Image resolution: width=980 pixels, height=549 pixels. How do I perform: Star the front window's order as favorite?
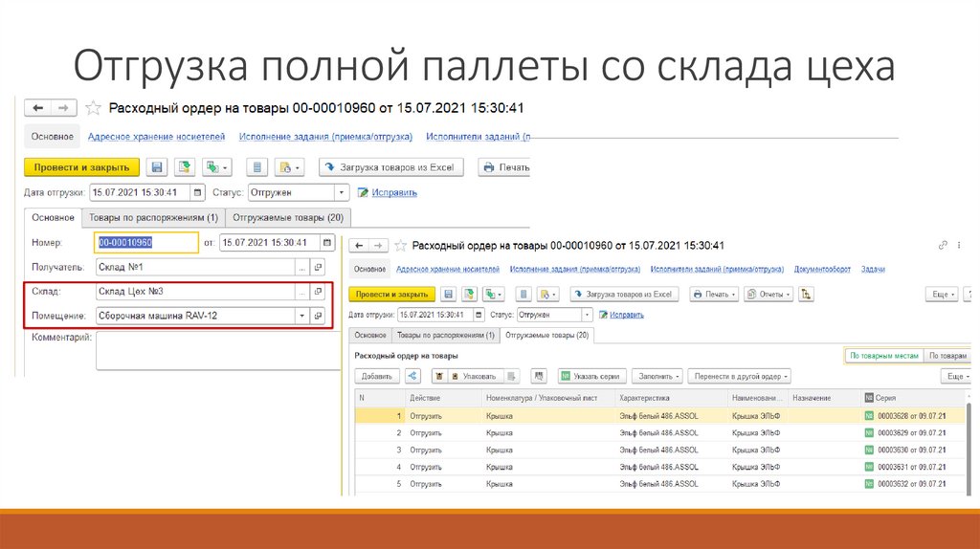click(401, 246)
